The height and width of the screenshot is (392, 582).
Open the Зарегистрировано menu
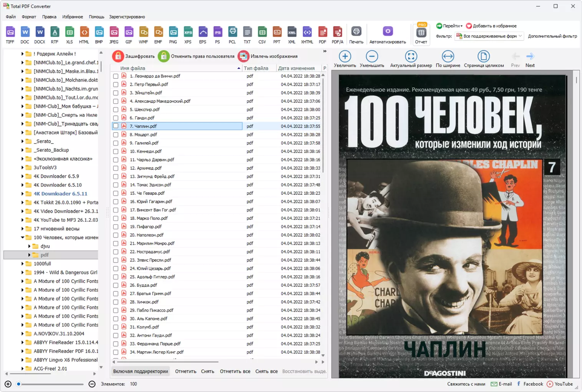(x=127, y=17)
